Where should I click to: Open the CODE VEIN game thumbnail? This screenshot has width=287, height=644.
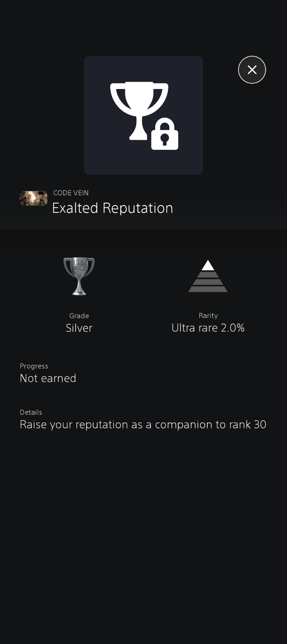click(x=34, y=198)
